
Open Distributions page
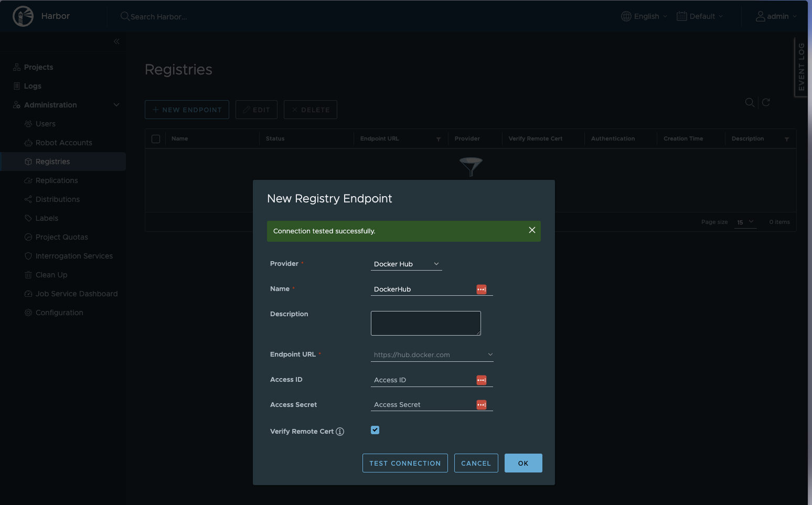pyautogui.click(x=58, y=199)
